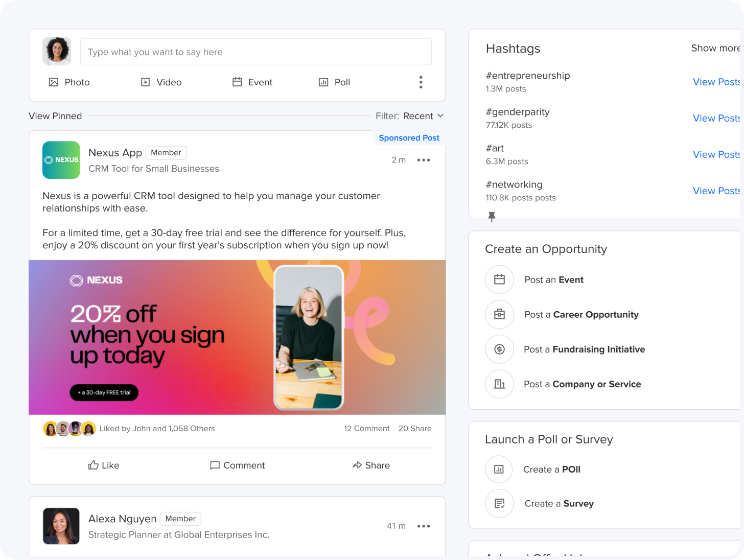Click the '41 m' post timestamp

[396, 526]
